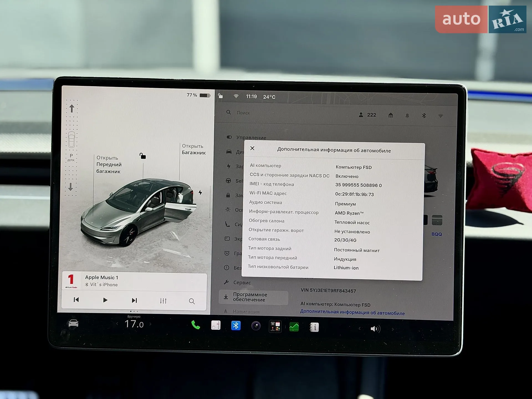The height and width of the screenshot is (399, 532).
Task: Tap the BQQ label link
Action: 437,234
